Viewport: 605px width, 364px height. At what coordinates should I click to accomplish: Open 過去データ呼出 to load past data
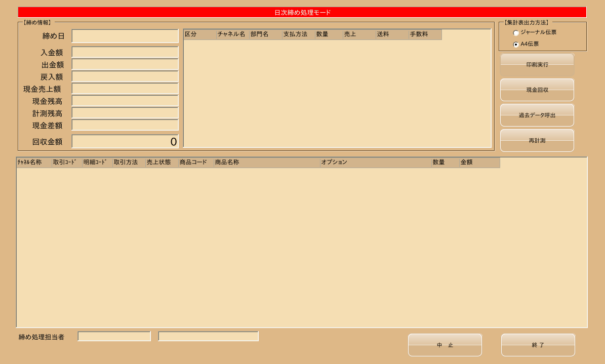[x=537, y=115]
